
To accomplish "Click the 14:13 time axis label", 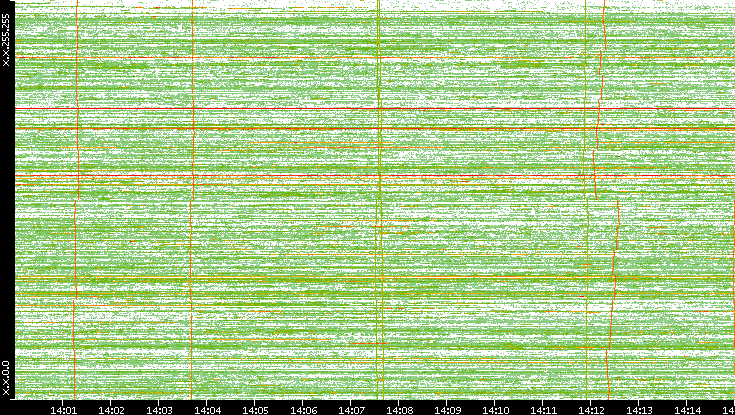I will click(x=639, y=410).
